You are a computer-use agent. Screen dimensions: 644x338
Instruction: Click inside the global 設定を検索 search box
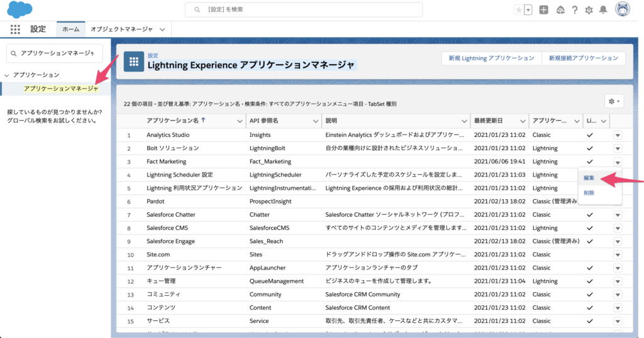[304, 9]
